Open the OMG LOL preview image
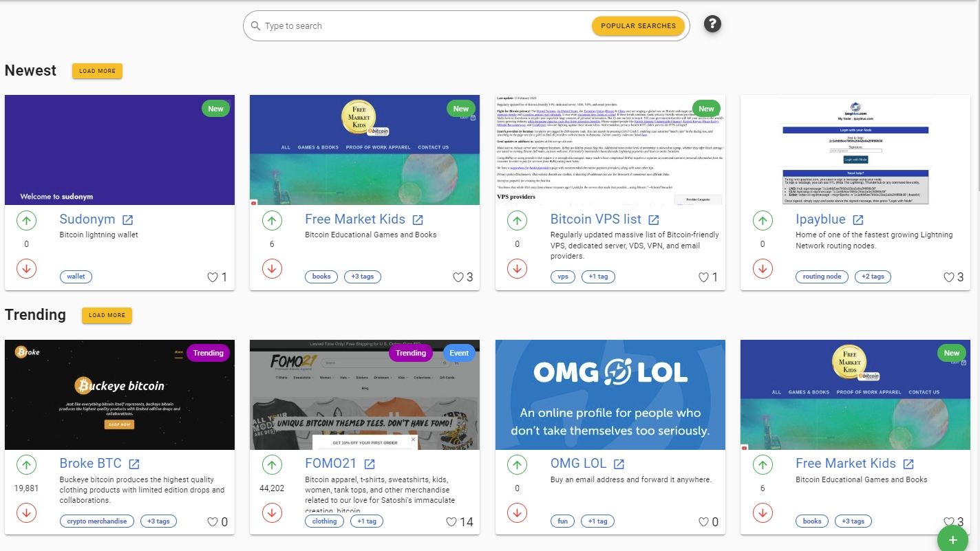 click(x=610, y=395)
